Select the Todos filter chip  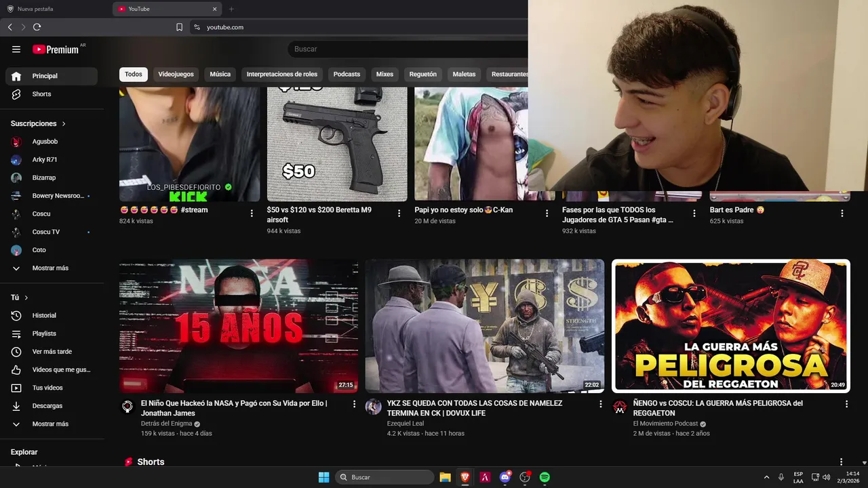click(134, 74)
